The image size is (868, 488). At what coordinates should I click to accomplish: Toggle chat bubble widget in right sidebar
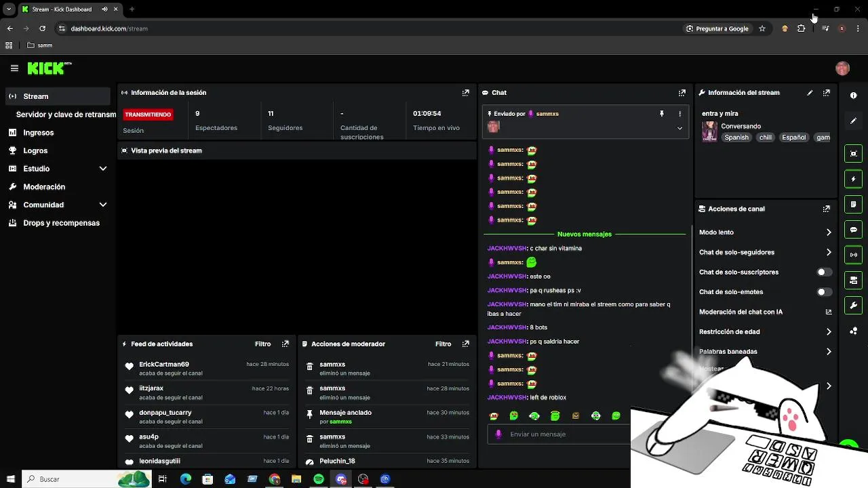pos(854,230)
